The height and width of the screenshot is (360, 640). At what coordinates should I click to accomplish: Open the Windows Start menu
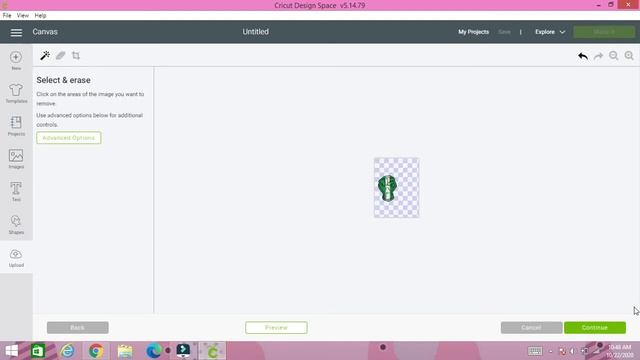pos(12,351)
